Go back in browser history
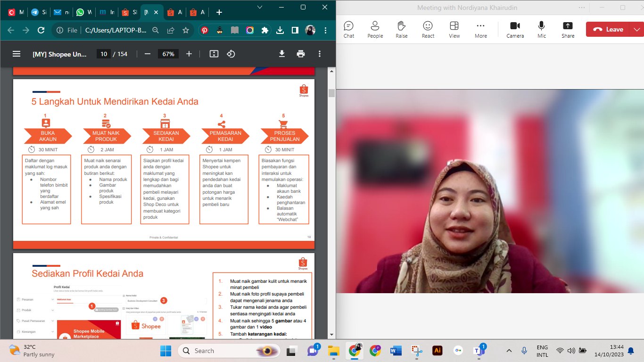The width and height of the screenshot is (644, 362). 11,30
